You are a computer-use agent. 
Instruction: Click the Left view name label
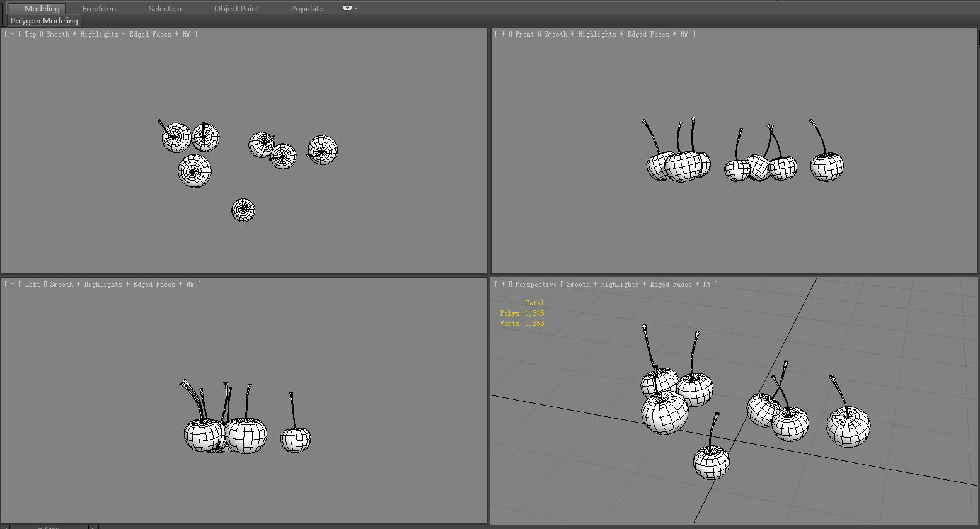point(32,285)
